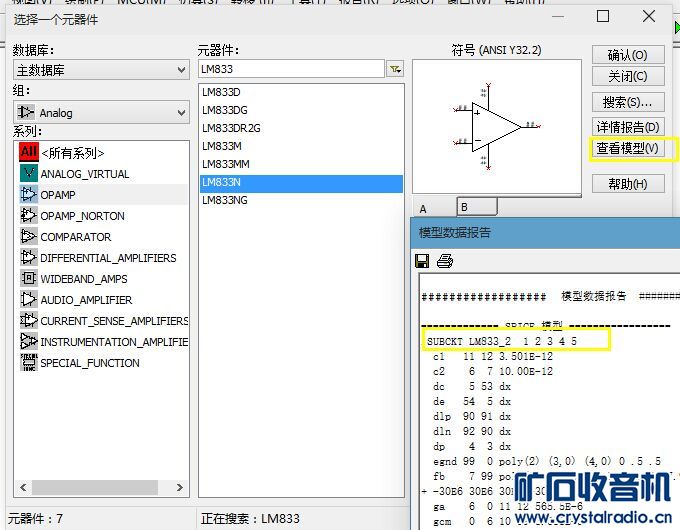The image size is (680, 530).
Task: Open the 详情报告(D) detail report
Action: 628,127
